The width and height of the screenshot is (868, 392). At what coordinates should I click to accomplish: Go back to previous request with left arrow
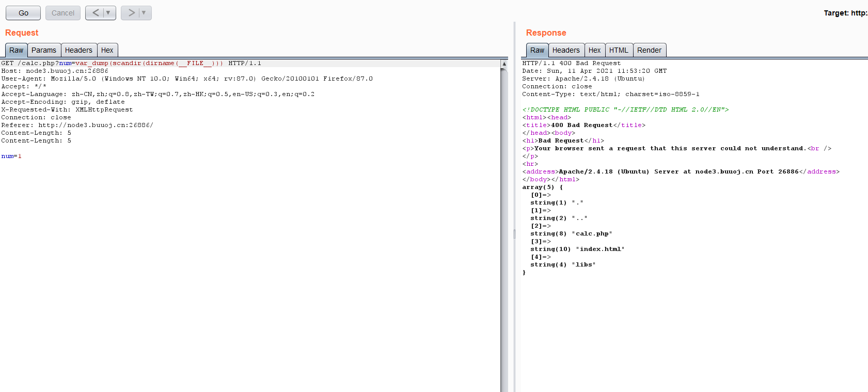96,13
